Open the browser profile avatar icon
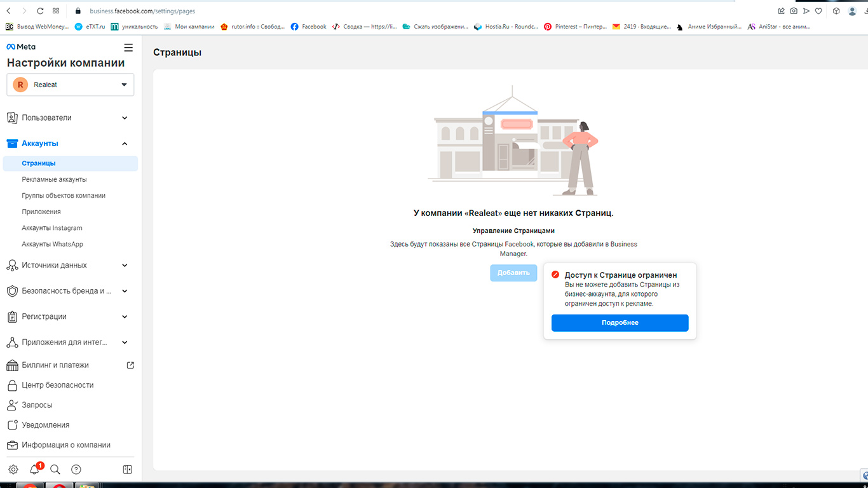Screen dimensions: 868x488 (x=852, y=11)
